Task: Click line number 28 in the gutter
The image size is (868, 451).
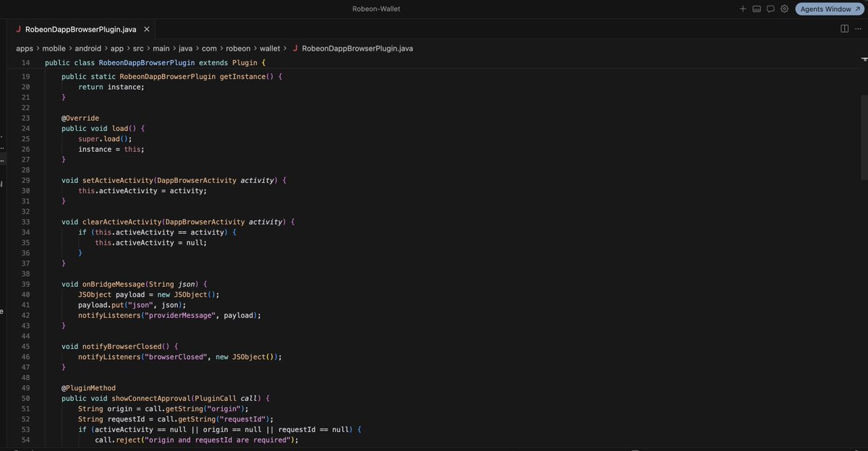Action: tap(25, 170)
